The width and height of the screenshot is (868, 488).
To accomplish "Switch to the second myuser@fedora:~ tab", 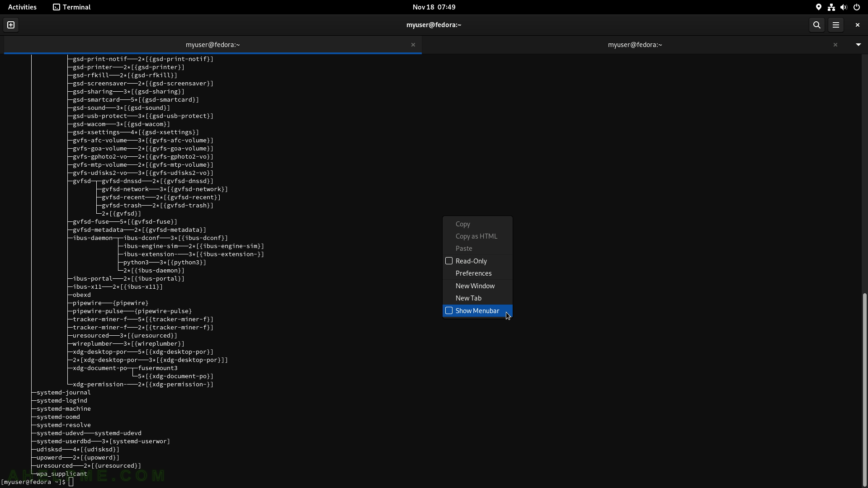I will [x=635, y=45].
